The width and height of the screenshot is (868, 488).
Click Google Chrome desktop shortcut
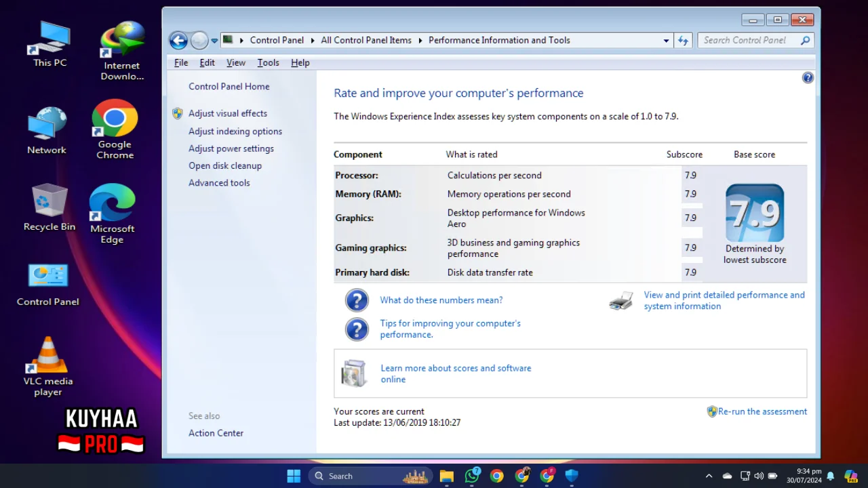[x=115, y=129]
